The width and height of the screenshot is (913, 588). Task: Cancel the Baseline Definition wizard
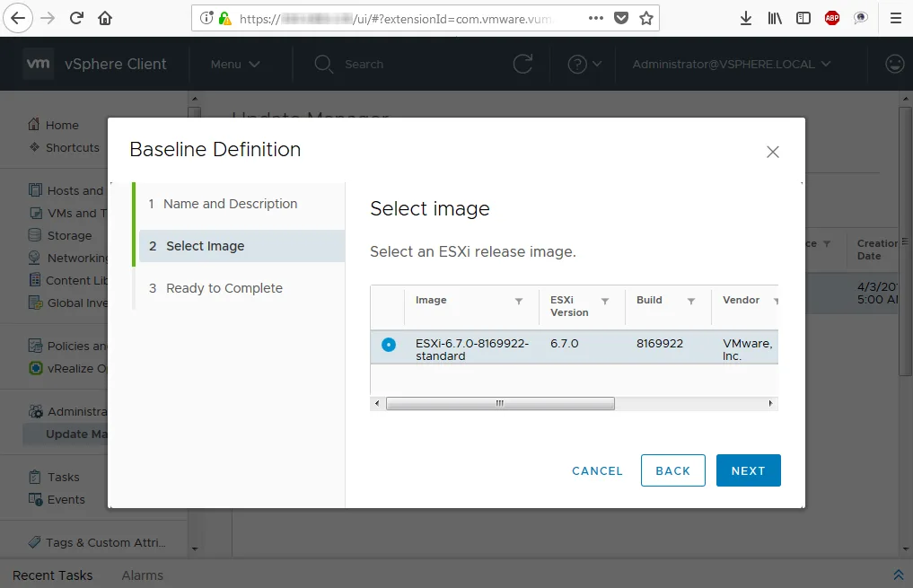(x=597, y=471)
